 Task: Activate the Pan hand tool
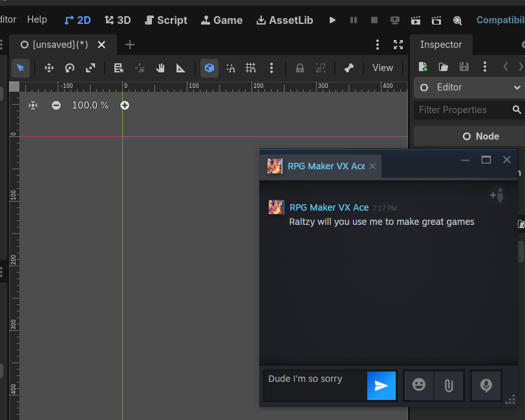click(160, 68)
